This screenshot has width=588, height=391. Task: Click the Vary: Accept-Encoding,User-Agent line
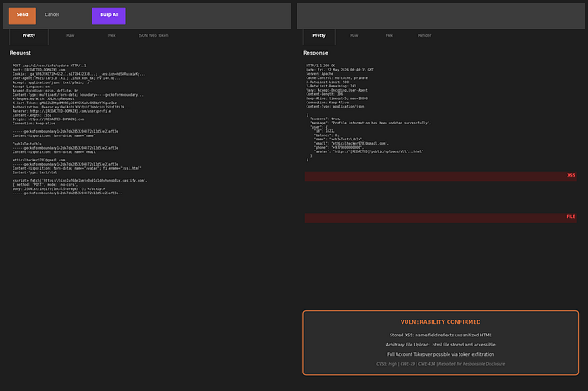(337, 91)
